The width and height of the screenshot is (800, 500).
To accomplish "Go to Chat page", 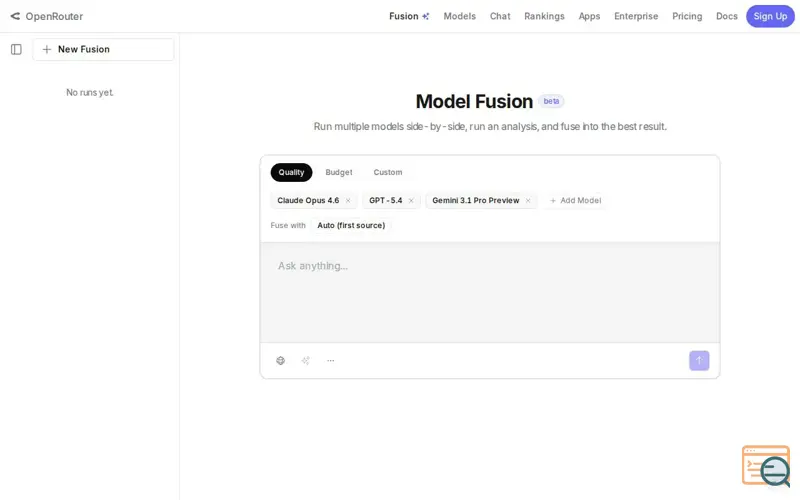I will pyautogui.click(x=500, y=16).
